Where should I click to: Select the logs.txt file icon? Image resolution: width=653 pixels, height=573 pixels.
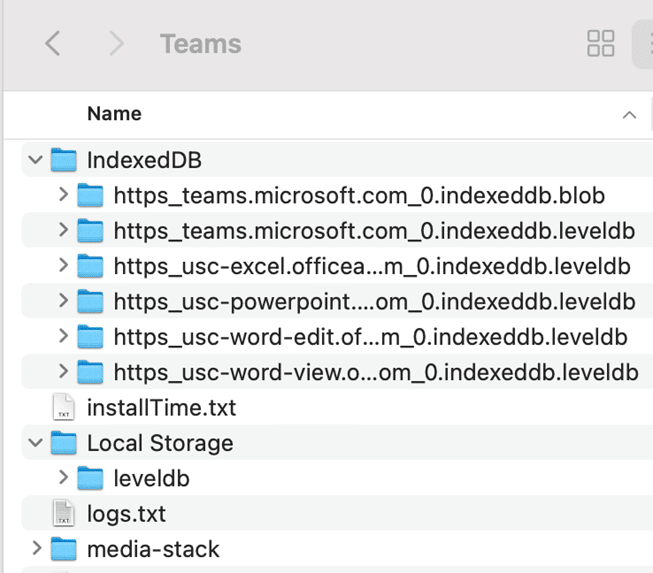tap(64, 513)
